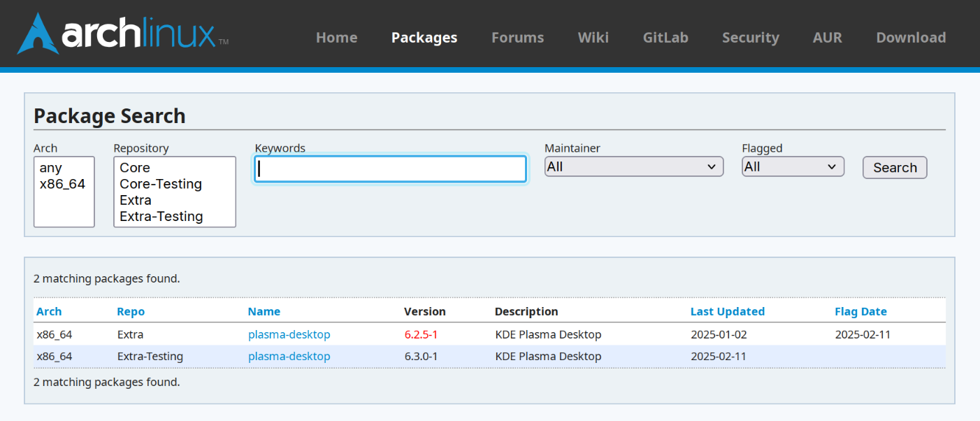Choose Extra in the Repository list
Screen dimensions: 980x421
(x=174, y=200)
